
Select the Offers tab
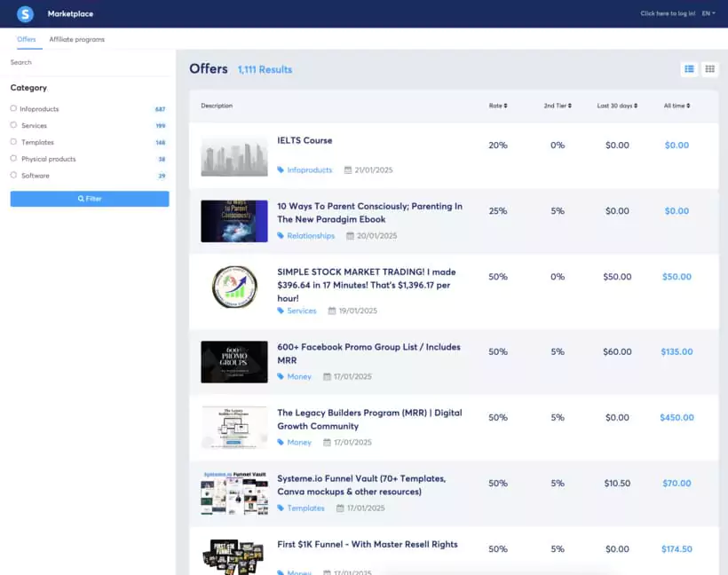pos(26,39)
